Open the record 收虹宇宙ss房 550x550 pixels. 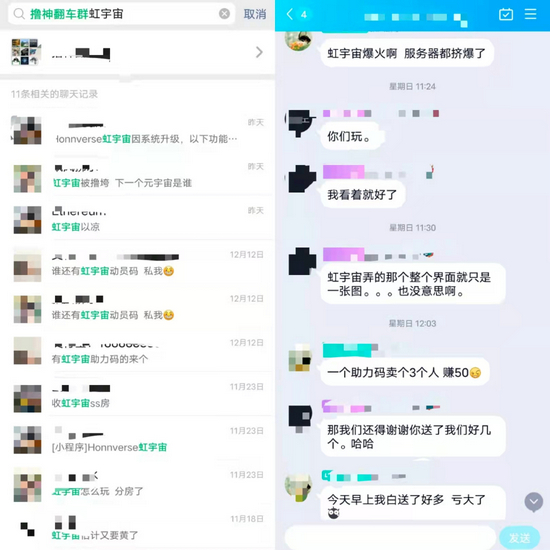click(138, 395)
